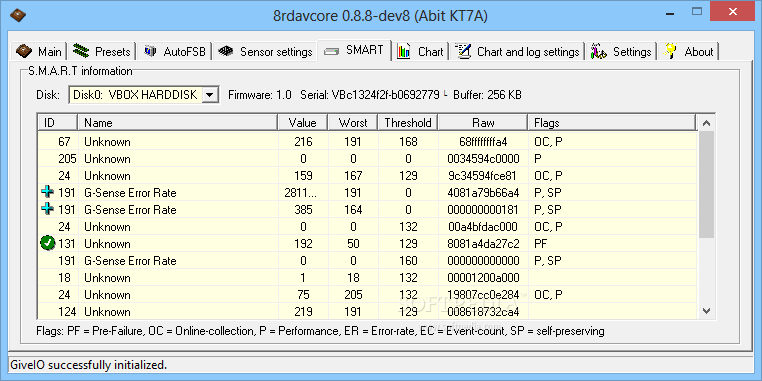Click the SMART hard drive icon

331,51
